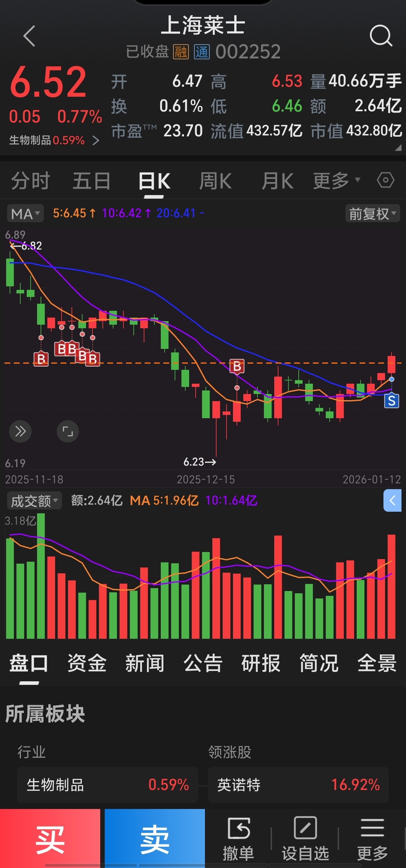
Task: Tap the 融 margin trading badge
Action: pyautogui.click(x=181, y=52)
